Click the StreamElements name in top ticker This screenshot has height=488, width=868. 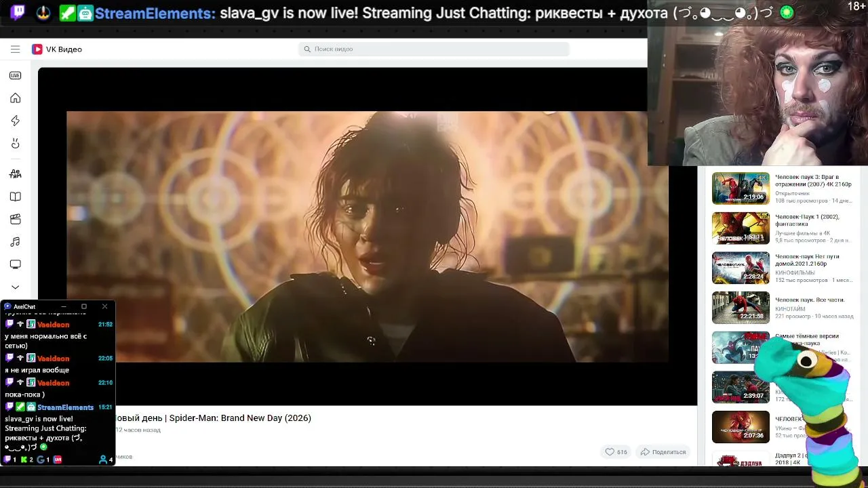(155, 13)
